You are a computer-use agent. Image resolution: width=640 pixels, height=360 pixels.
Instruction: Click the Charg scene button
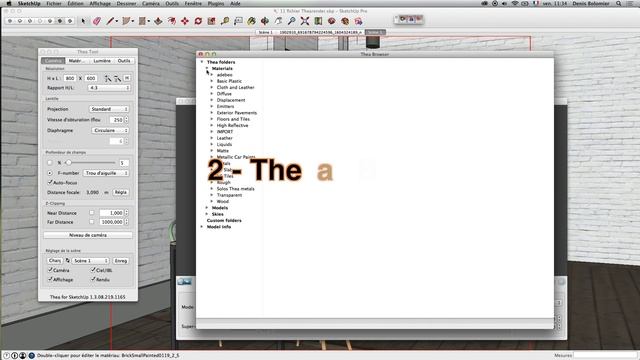pos(55,260)
